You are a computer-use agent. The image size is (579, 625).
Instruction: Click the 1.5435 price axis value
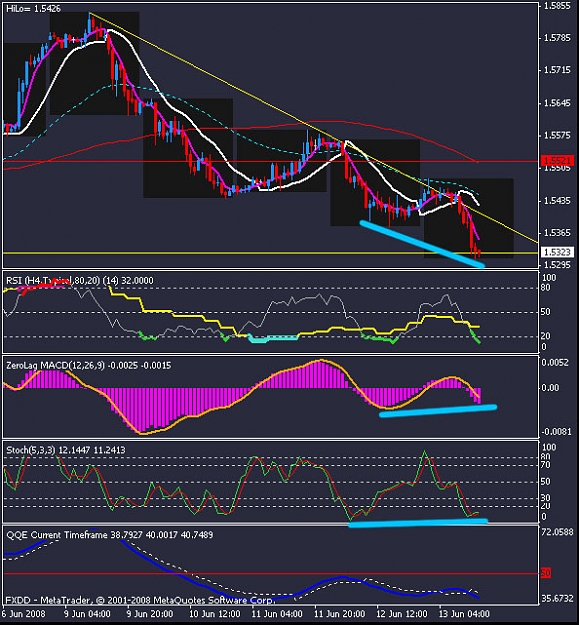coord(557,200)
